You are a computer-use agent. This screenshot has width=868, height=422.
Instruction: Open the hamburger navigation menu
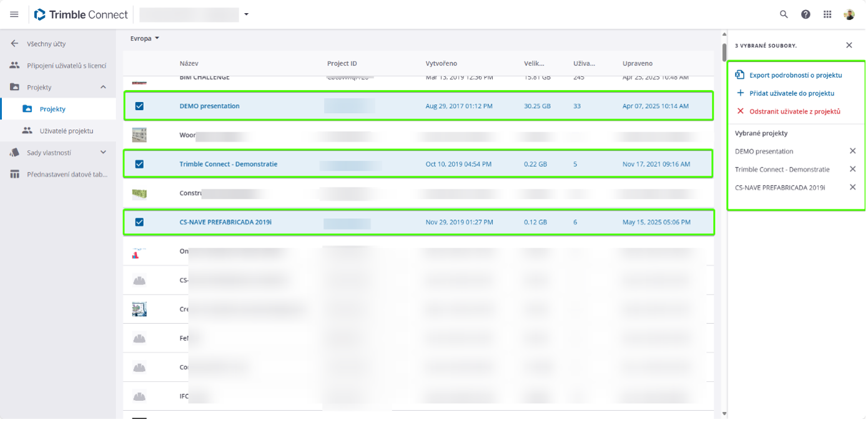[14, 14]
